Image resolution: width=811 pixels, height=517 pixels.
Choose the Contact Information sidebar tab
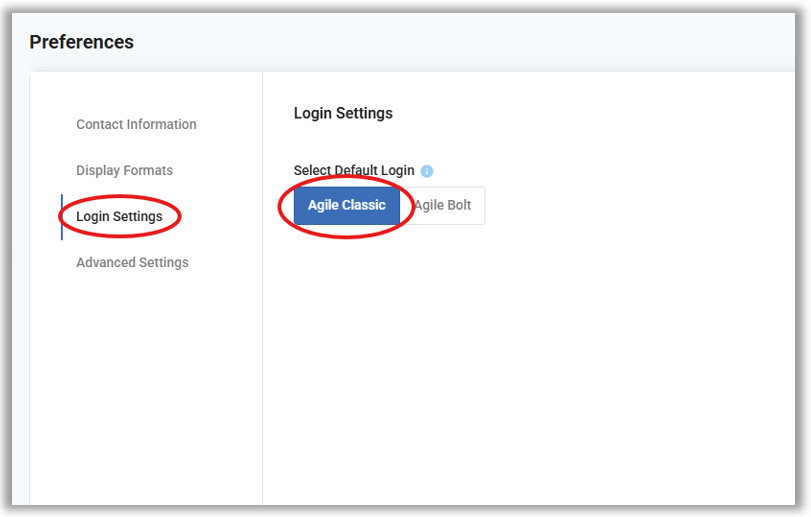tap(136, 124)
